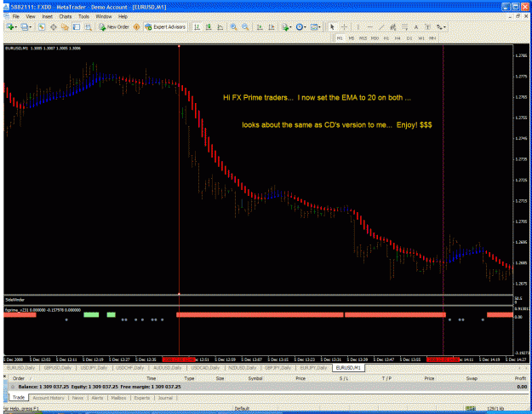This screenshot has height=414, width=532.
Task: Select the Fibonacci retracement tool
Action: (x=404, y=26)
